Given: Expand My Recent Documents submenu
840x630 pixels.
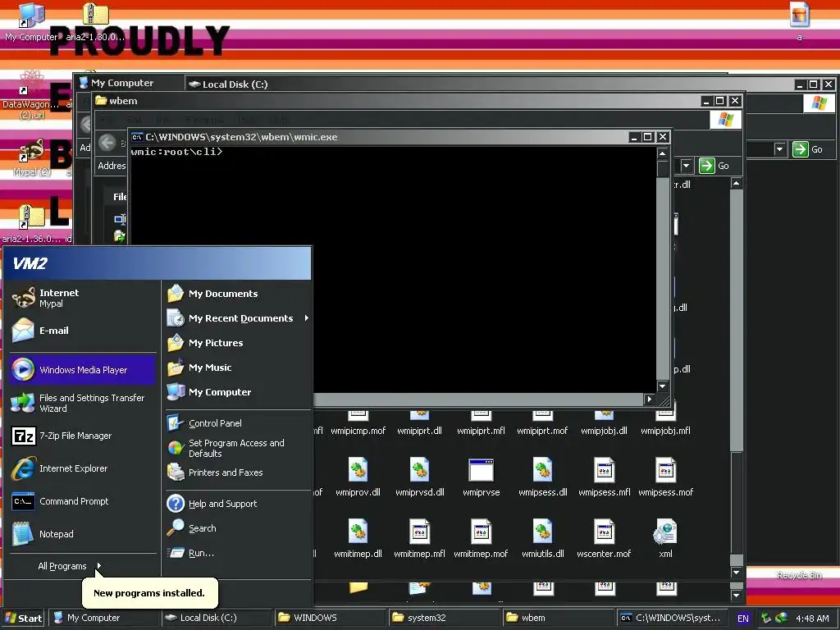Looking at the screenshot, I should coord(238,318).
